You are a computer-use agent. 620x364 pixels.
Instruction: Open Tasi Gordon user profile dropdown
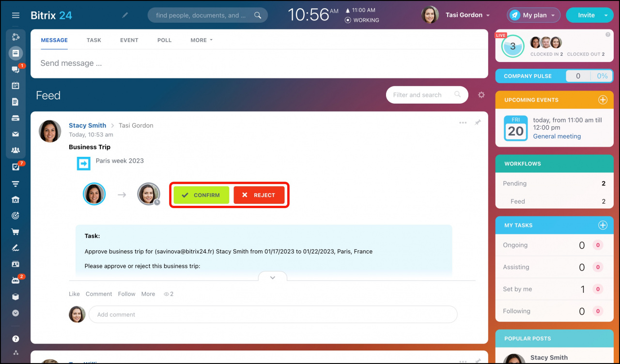(x=467, y=15)
